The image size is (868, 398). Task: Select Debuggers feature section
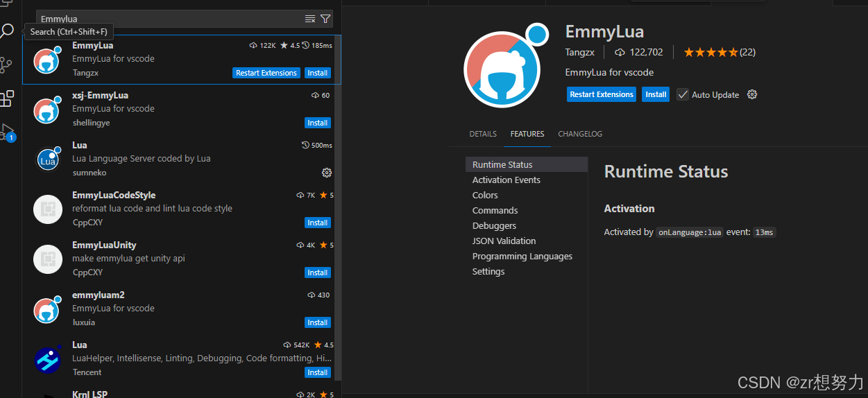click(527, 225)
